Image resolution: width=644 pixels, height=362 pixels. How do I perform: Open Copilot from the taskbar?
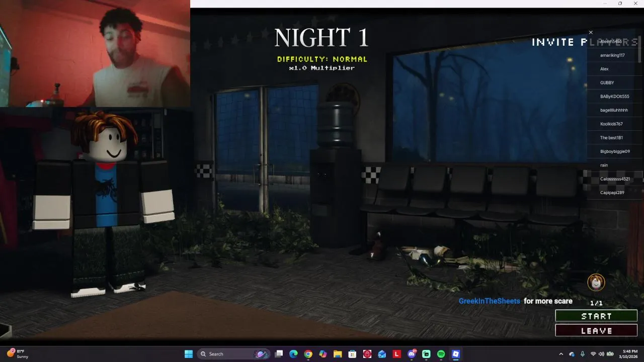[x=323, y=354]
